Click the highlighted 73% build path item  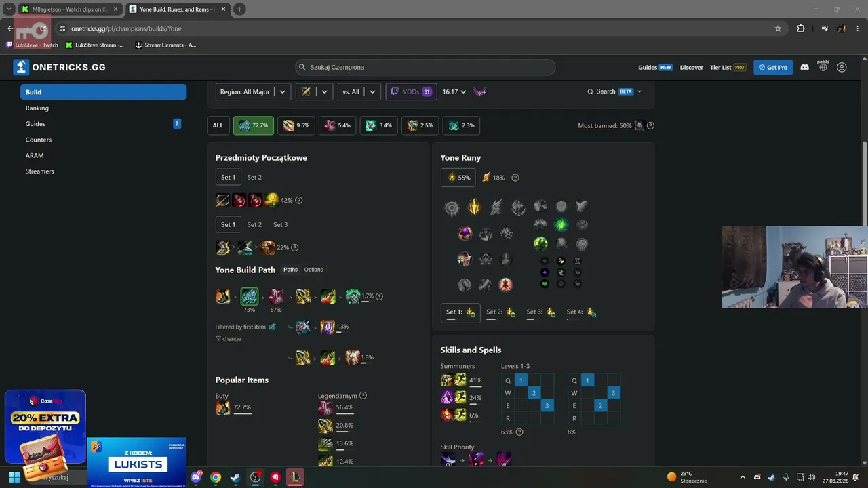pos(249,296)
